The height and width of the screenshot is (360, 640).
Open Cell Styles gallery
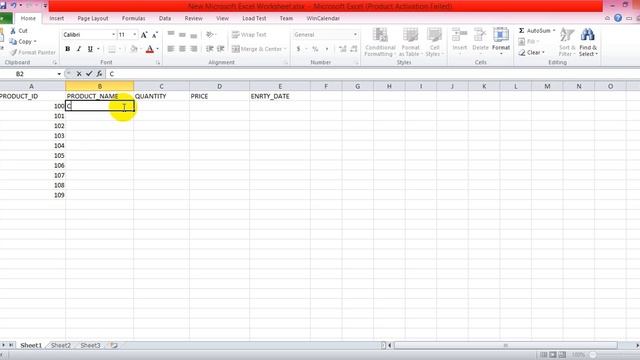434,42
